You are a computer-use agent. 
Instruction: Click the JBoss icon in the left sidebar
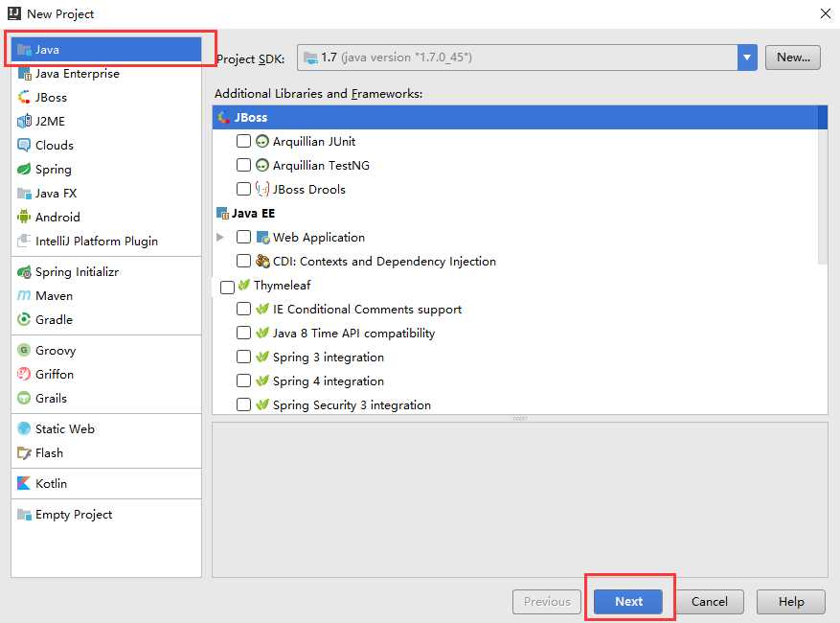coord(24,97)
